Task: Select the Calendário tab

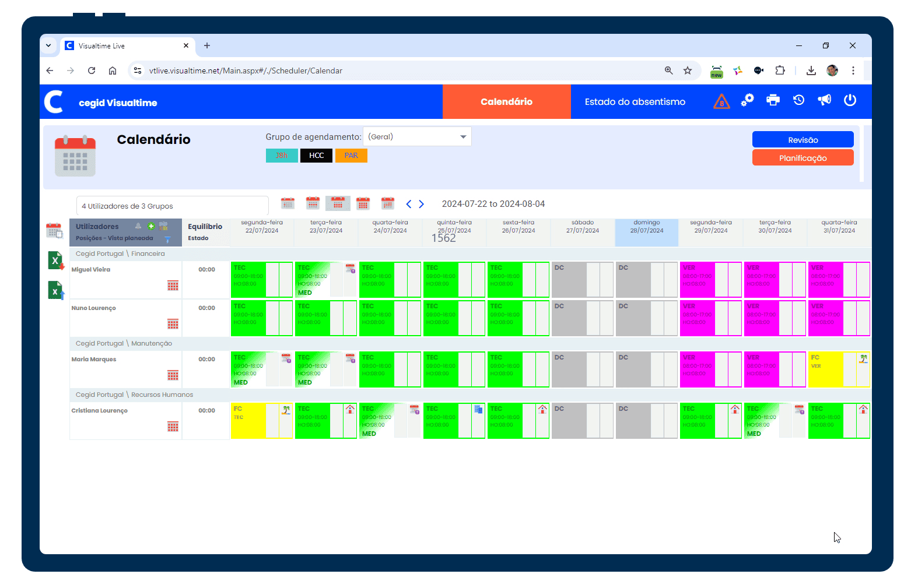Action: 506,101
